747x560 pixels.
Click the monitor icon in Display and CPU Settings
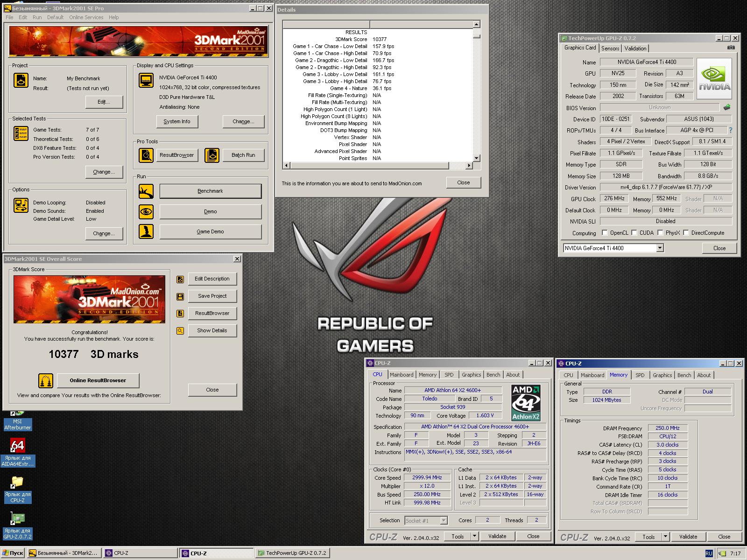146,80
